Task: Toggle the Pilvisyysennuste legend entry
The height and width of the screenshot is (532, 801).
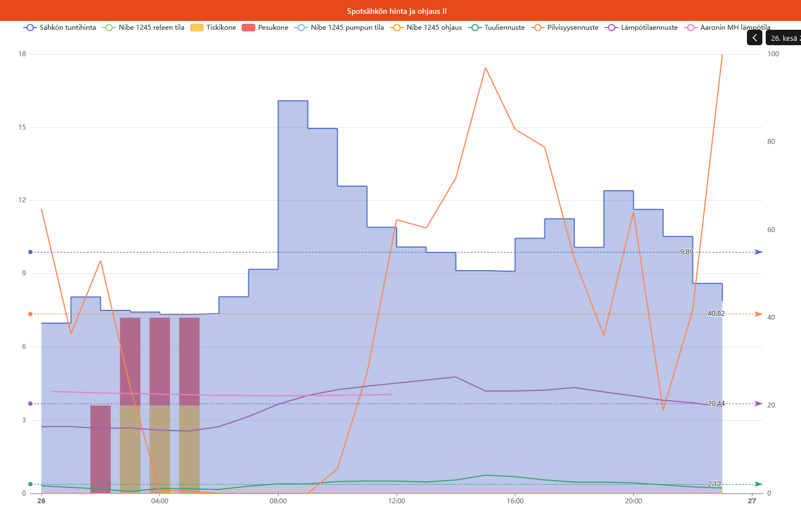Action: click(565, 28)
